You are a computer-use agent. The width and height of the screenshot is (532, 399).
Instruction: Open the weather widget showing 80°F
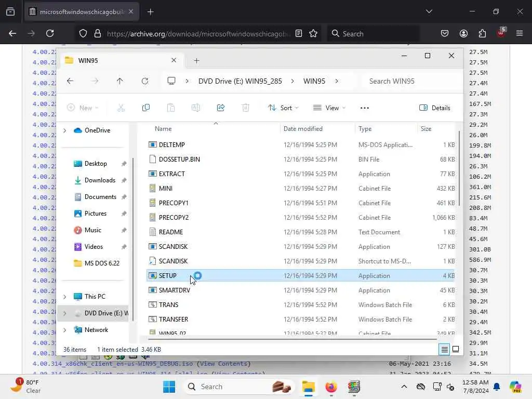(x=25, y=387)
